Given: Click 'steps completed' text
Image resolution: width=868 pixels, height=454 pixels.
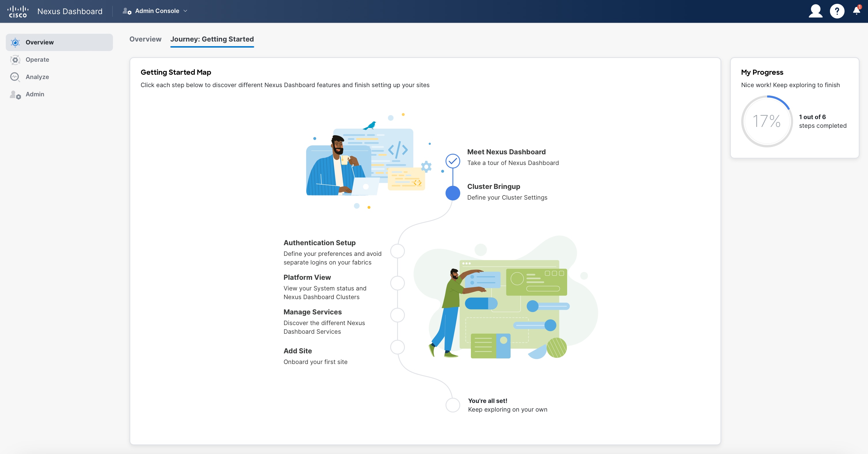Looking at the screenshot, I should [x=822, y=126].
